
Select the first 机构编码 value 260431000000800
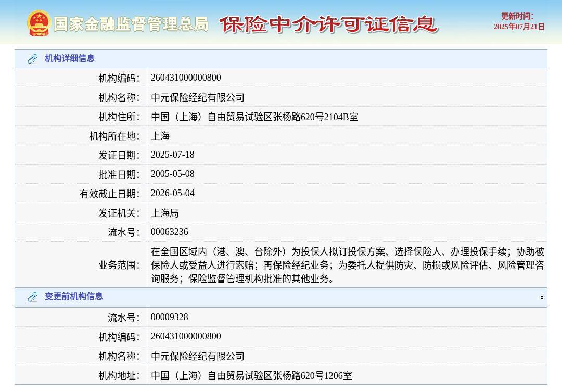click(186, 78)
